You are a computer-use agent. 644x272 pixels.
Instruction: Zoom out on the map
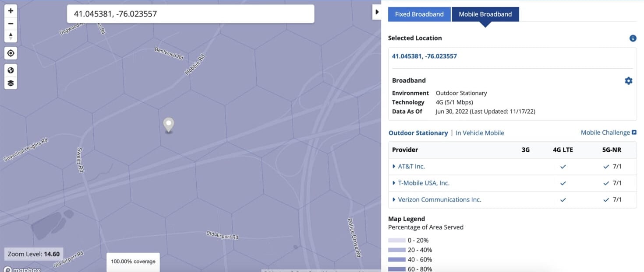pos(11,24)
